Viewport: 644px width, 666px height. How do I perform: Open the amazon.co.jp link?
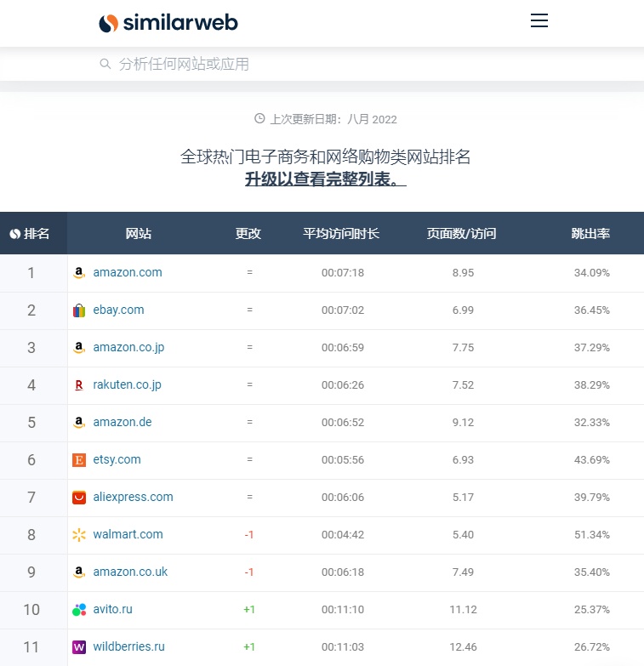128,347
